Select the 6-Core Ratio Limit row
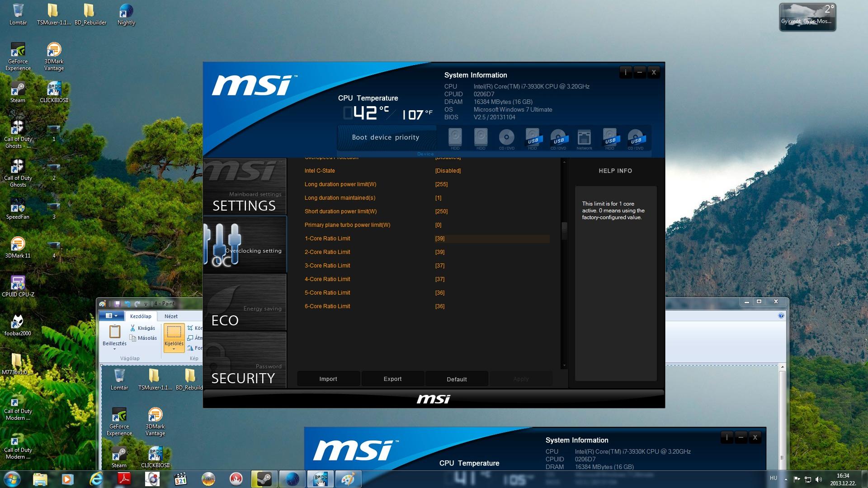Screen dimensions: 868x488 [x=427, y=306]
